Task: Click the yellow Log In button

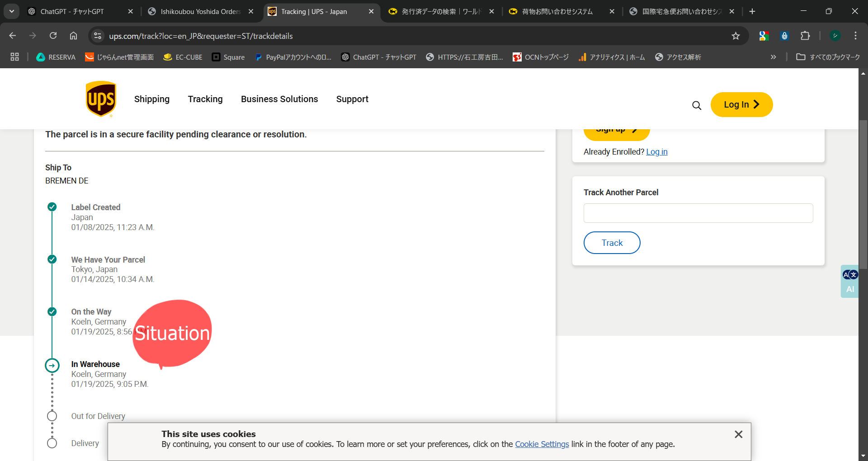Action: click(741, 104)
